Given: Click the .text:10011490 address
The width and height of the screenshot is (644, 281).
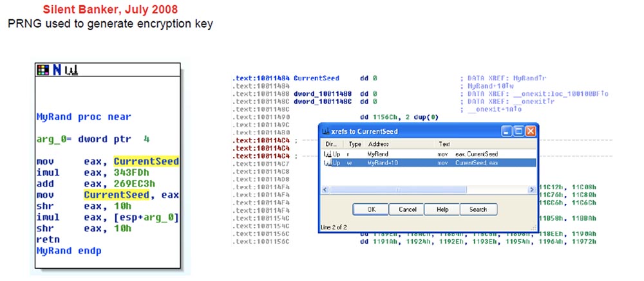Looking at the screenshot, I should pos(261,117).
